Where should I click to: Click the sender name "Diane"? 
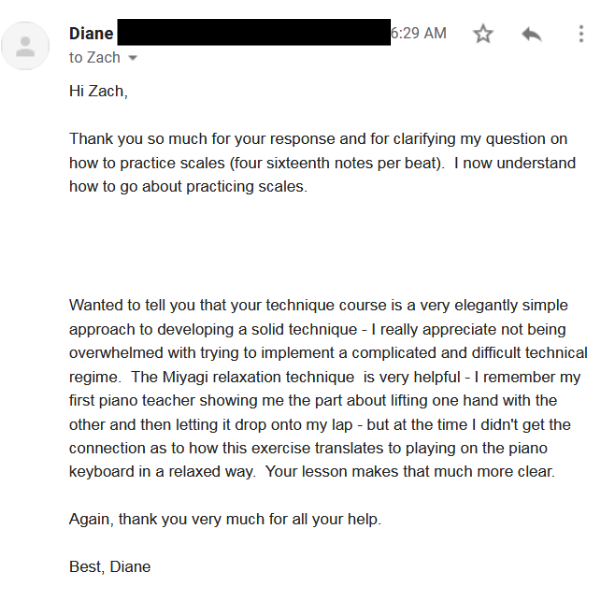point(91,33)
